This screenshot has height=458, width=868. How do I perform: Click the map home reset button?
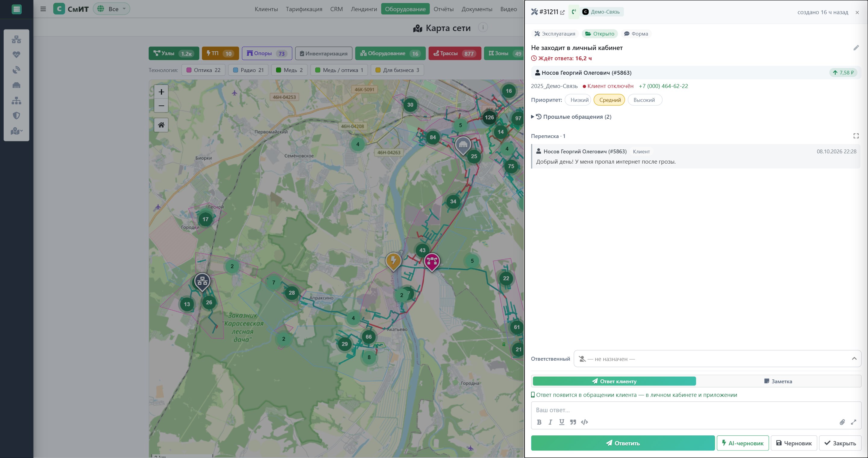click(161, 125)
